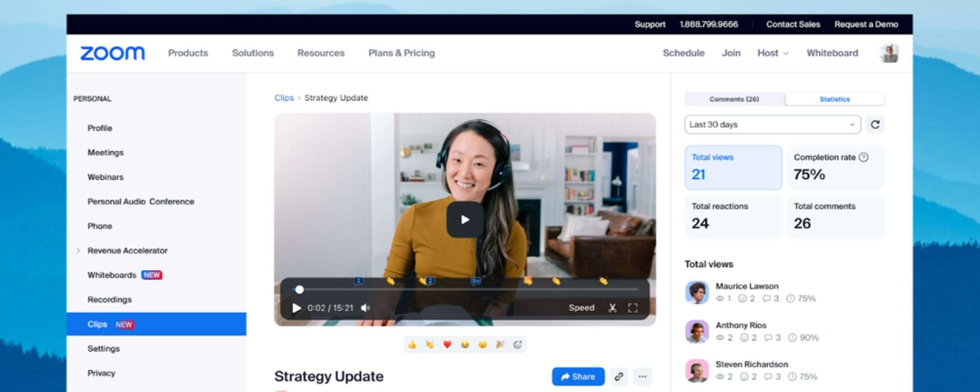This screenshot has width=980, height=392.
Task: Open the playback Speed menu
Action: (582, 308)
